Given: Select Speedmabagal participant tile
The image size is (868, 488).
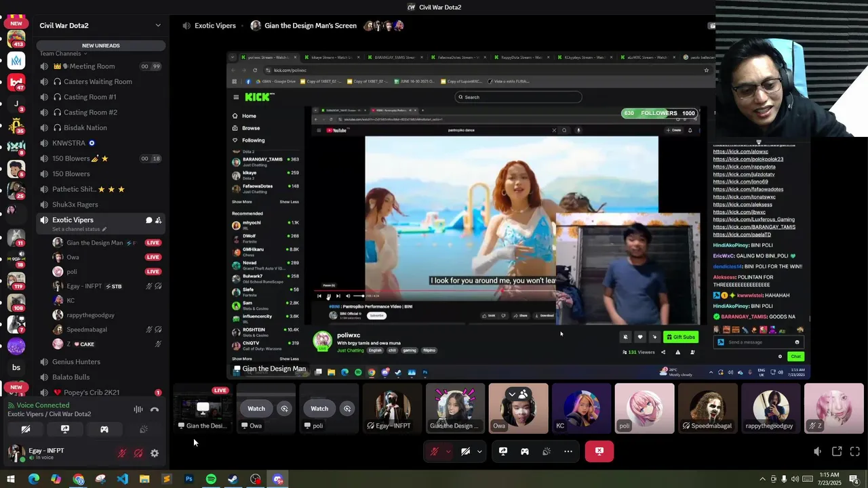Looking at the screenshot, I should tap(707, 409).
